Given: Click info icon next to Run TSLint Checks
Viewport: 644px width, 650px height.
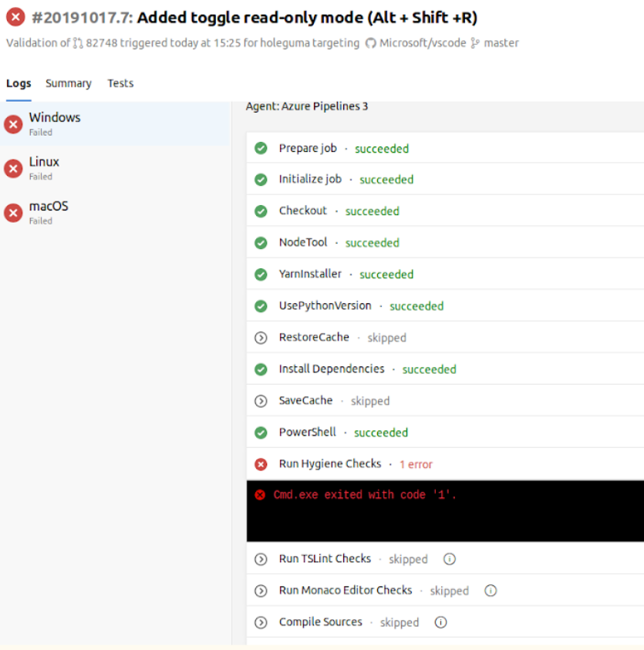Looking at the screenshot, I should tap(450, 559).
